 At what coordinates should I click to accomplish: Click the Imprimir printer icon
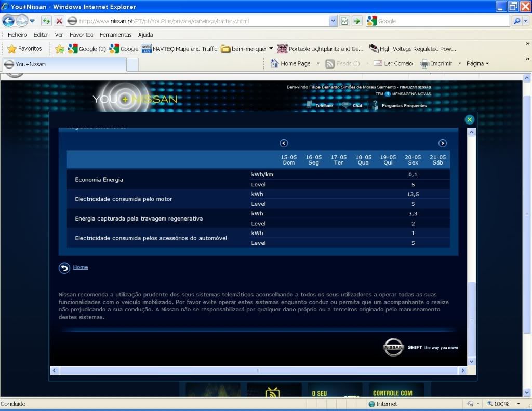coord(424,63)
